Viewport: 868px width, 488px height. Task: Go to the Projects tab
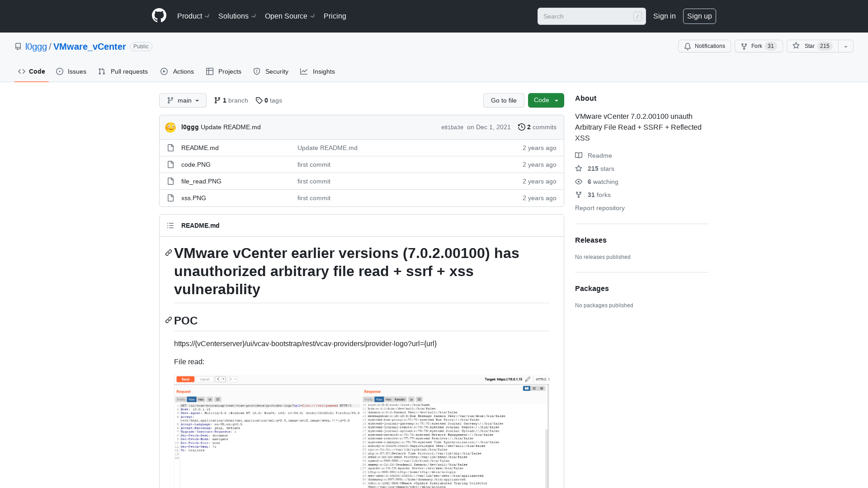click(x=224, y=71)
